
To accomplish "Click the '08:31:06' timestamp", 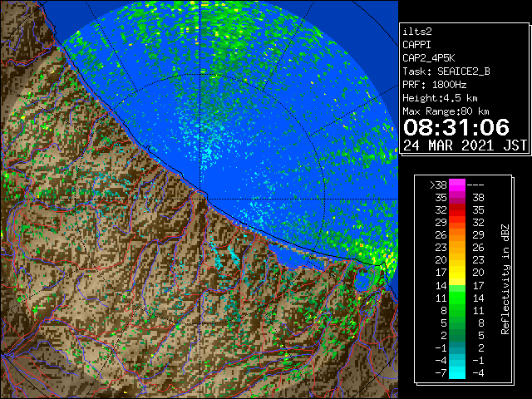I will (456, 127).
